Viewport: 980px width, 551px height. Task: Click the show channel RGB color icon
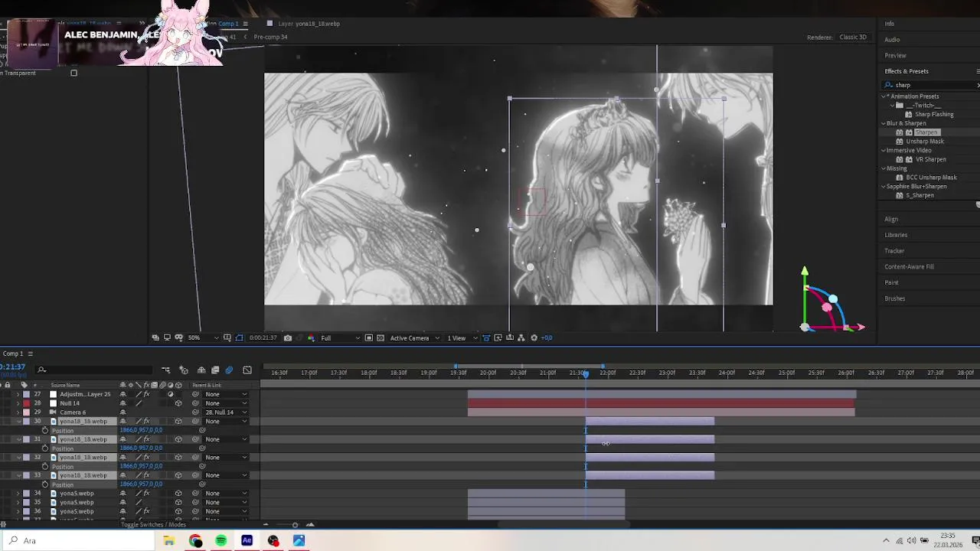pos(310,337)
